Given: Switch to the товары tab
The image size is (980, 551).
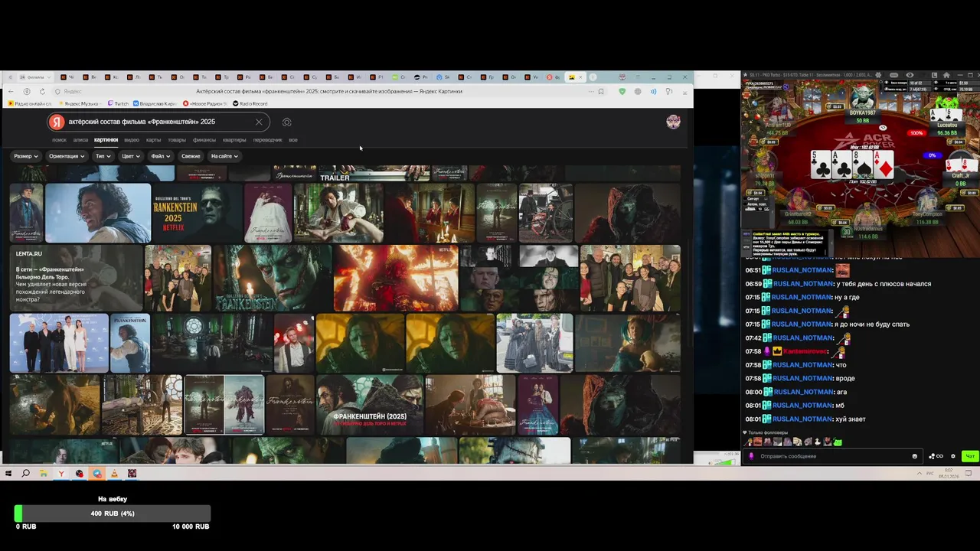Looking at the screenshot, I should (x=177, y=140).
